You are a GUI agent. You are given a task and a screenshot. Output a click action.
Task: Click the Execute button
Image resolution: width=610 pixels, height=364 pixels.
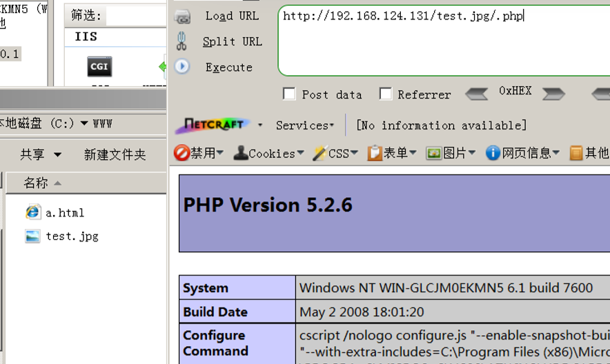point(229,67)
